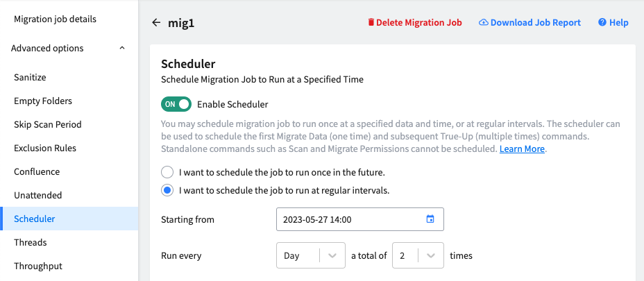Open the Throughput settings
644x281 pixels.
click(x=38, y=266)
